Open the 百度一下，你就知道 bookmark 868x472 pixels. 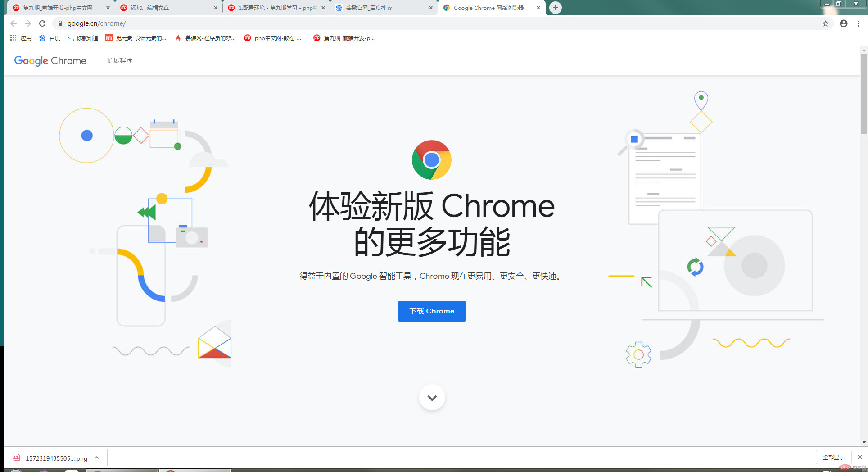click(x=68, y=38)
